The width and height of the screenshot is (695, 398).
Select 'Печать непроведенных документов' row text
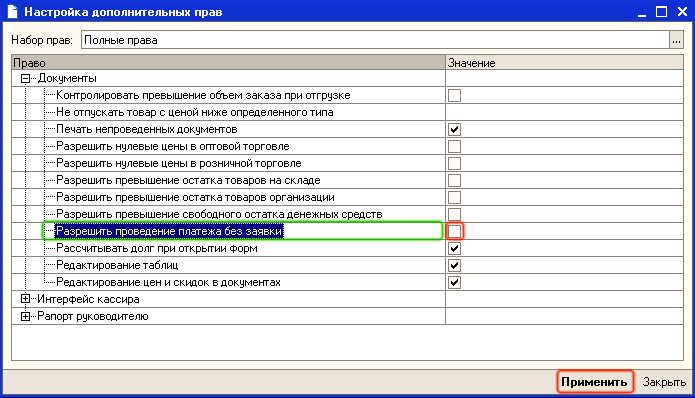[147, 129]
